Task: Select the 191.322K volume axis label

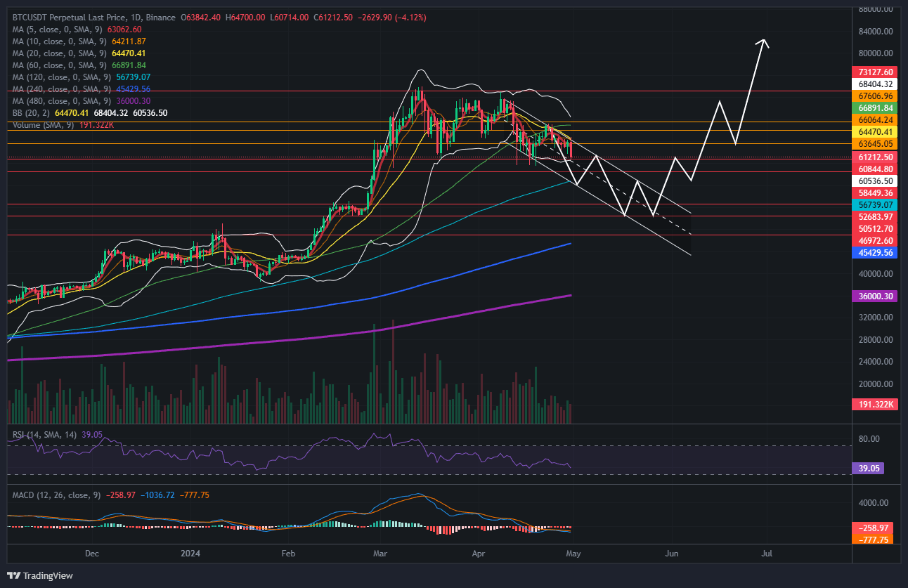Action: (875, 405)
